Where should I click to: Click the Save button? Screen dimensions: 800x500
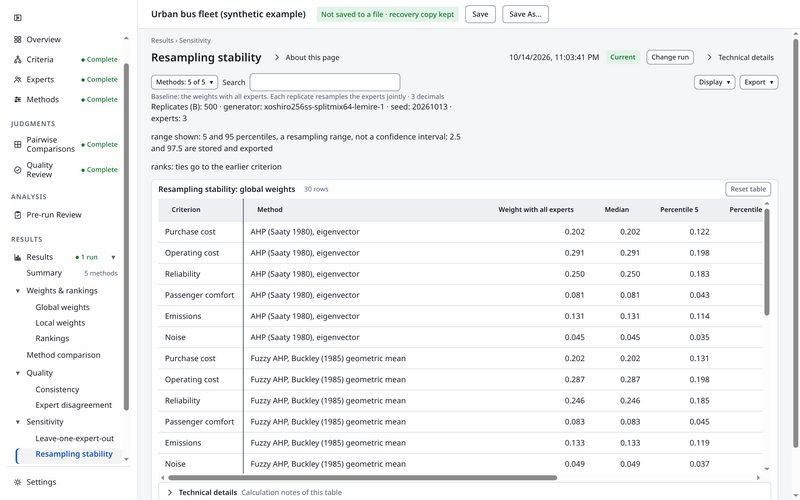pos(480,14)
